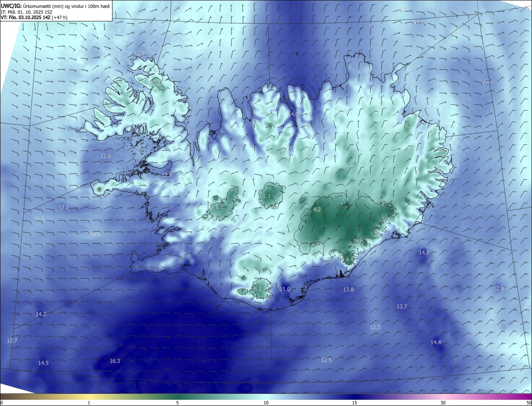Select the 14.2 value label
Image resolution: width=532 pixels, height=406 pixels.
click(41, 314)
